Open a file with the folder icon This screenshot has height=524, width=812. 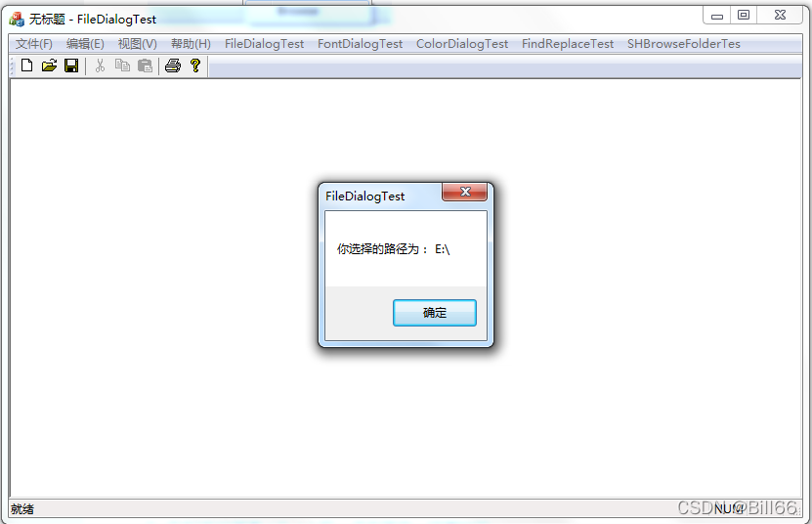tap(49, 65)
